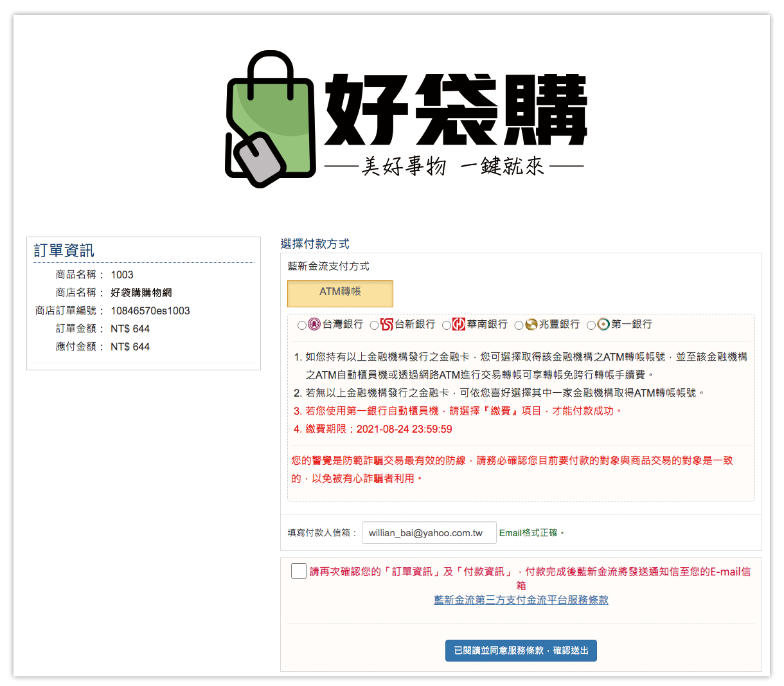Select the 華南銀行 radio button
784x686 pixels.
[x=447, y=325]
